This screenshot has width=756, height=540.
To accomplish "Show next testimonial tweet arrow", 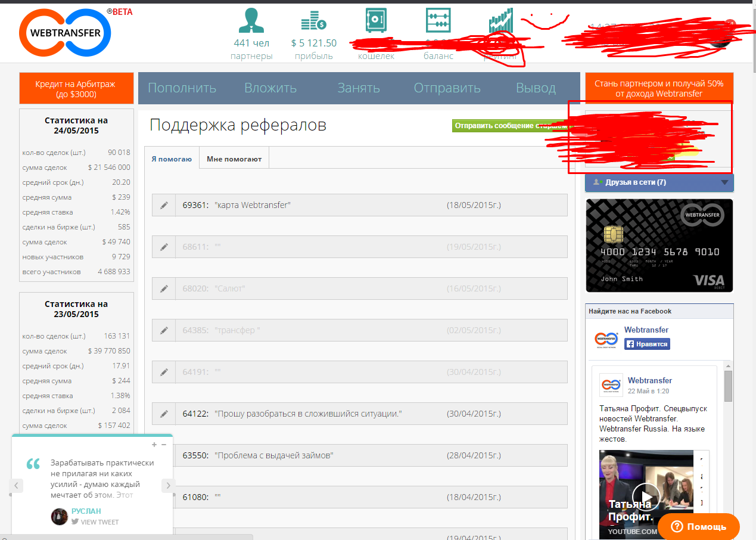I will (168, 486).
